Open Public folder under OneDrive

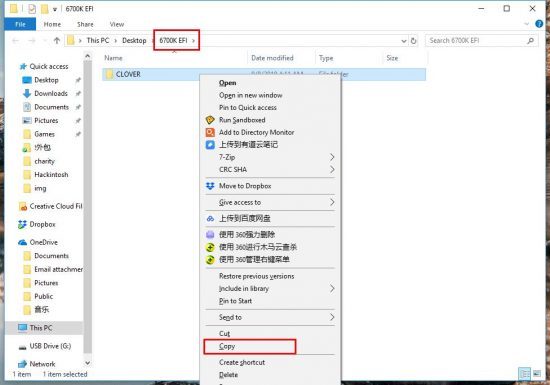43,296
